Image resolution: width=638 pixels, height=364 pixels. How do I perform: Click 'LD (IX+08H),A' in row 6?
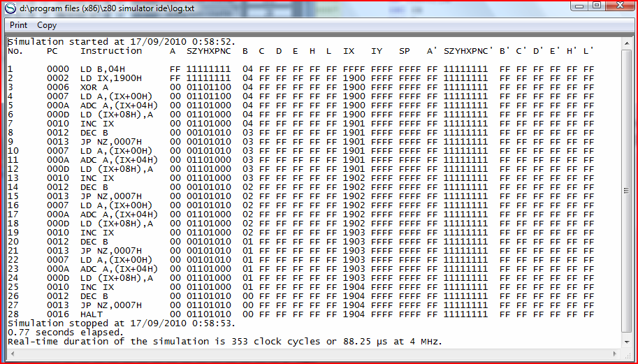pyautogui.click(x=117, y=115)
